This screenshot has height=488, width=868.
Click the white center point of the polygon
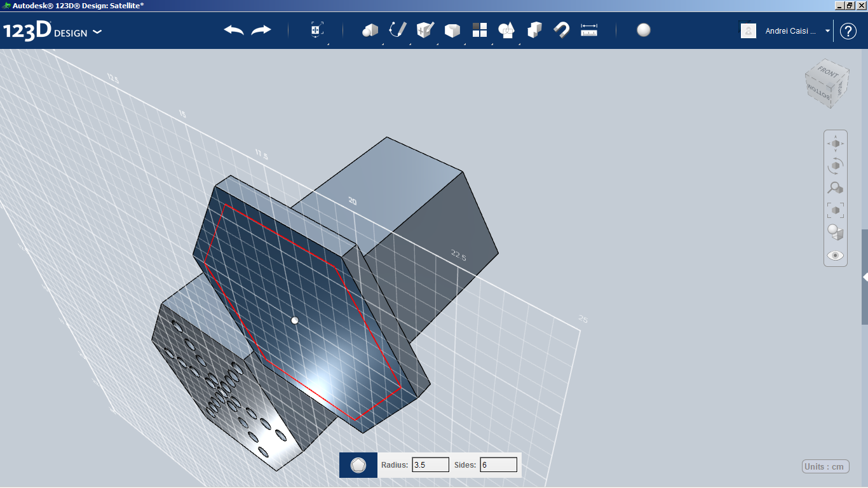pyautogui.click(x=295, y=320)
